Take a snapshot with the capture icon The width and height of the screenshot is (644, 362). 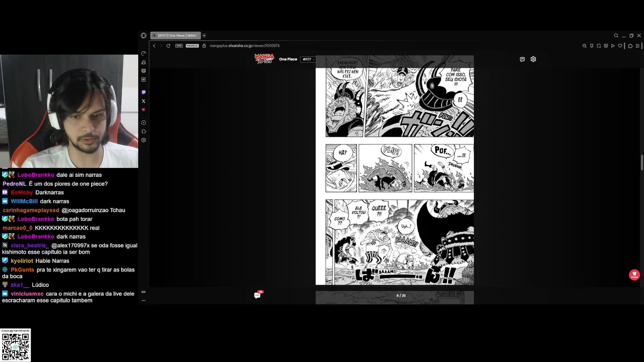click(599, 46)
